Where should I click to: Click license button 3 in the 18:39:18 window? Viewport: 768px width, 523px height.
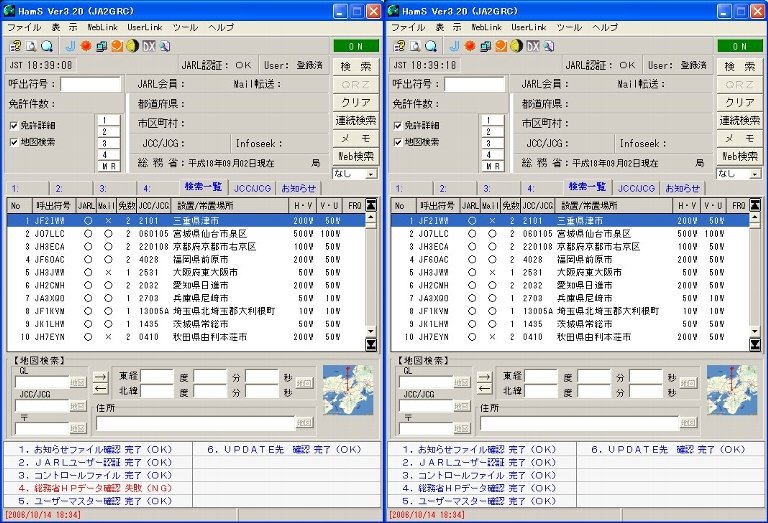coord(493,143)
